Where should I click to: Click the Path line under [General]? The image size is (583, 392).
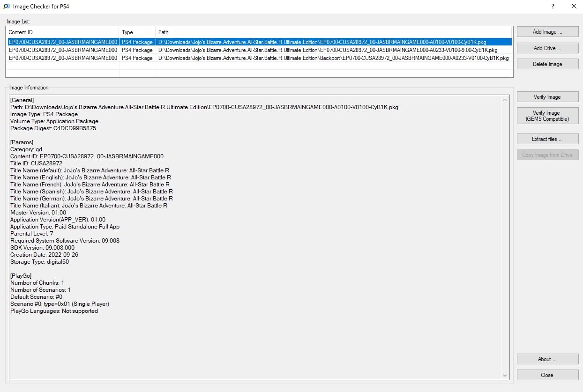coord(204,107)
